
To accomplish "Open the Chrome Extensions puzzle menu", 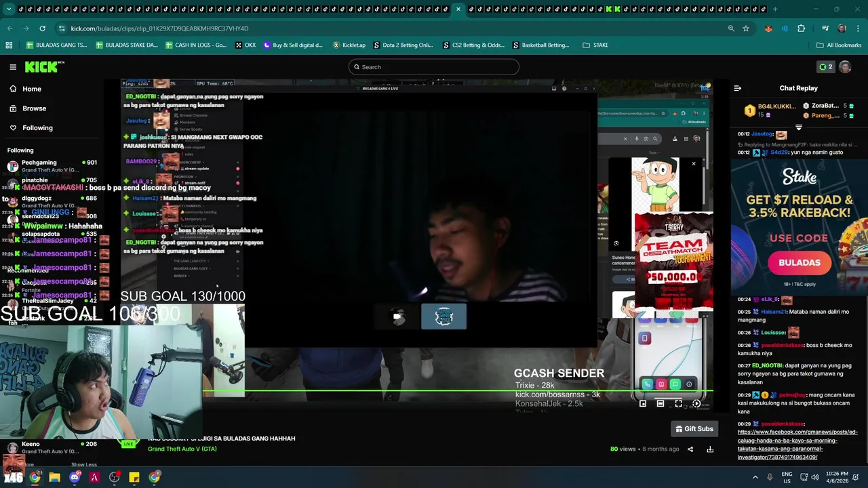I will point(802,28).
